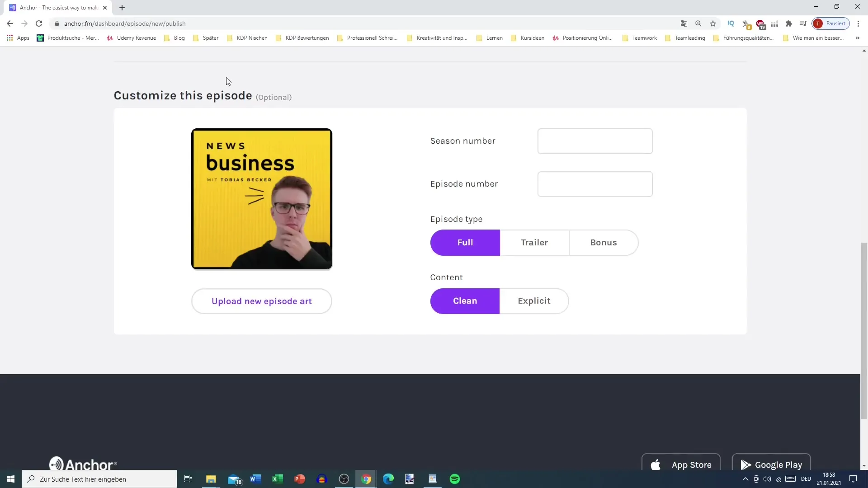Open the Apps bookmarks shortcut
Screen dimensions: 868x488
click(x=18, y=38)
